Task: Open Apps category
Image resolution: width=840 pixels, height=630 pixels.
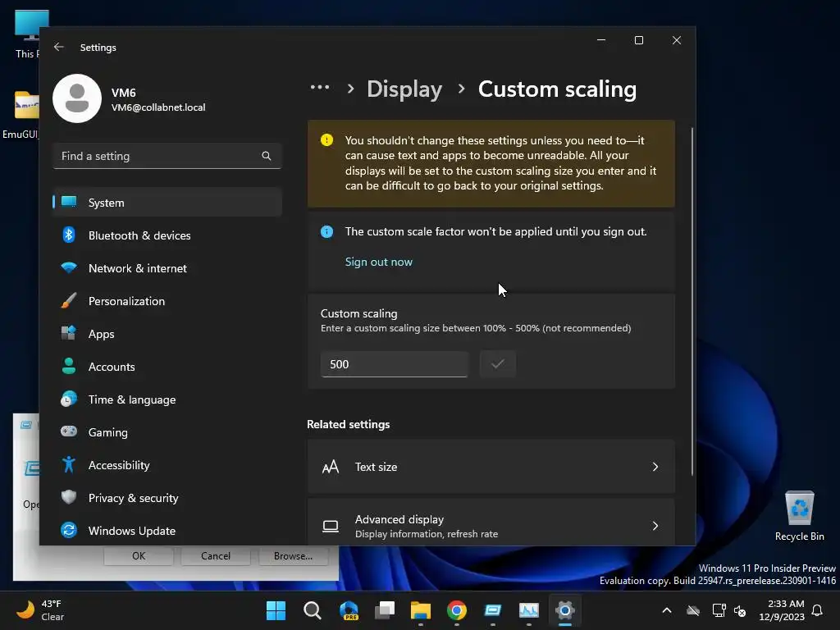Action: pyautogui.click(x=167, y=334)
